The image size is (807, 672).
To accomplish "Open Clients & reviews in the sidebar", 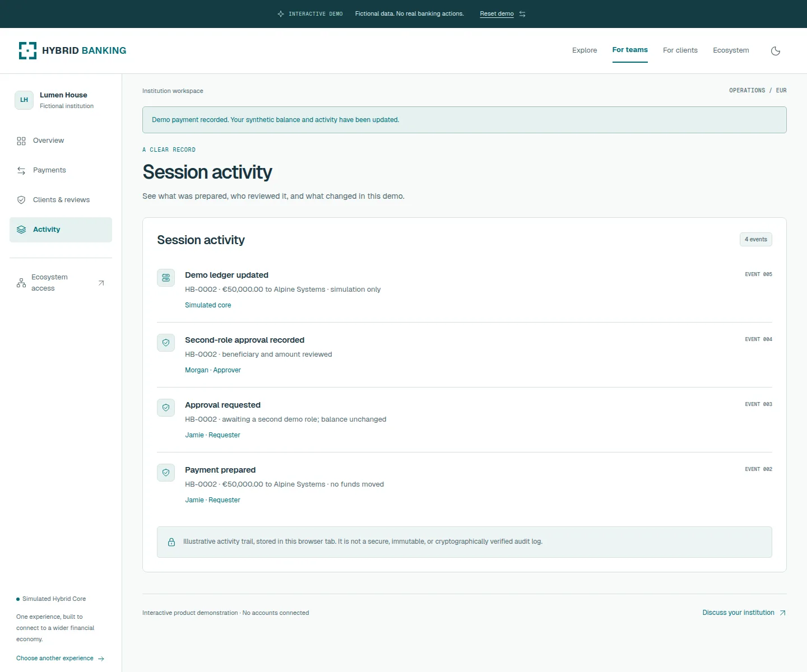I will point(61,200).
